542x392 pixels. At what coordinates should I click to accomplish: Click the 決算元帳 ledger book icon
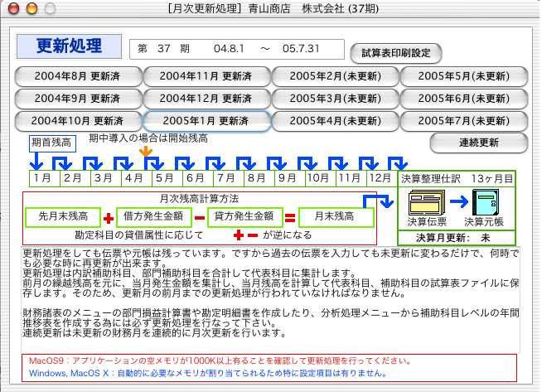click(482, 201)
